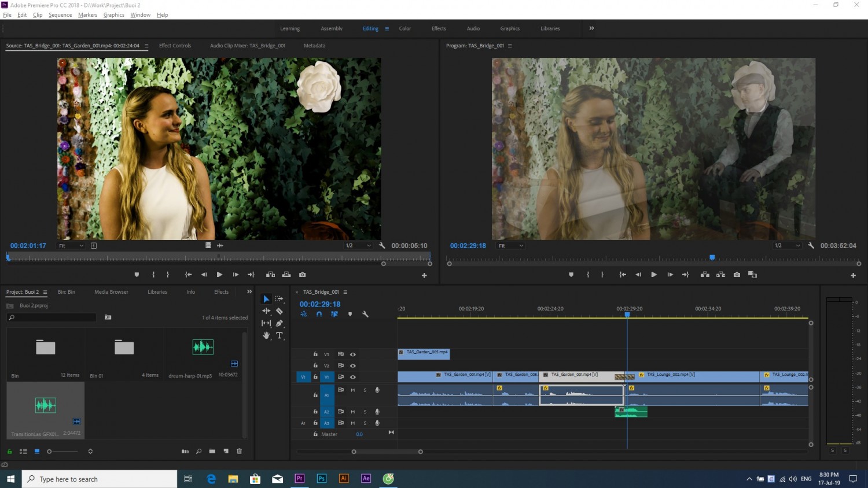Add a marker in the Timeline panel

pyautogui.click(x=350, y=315)
